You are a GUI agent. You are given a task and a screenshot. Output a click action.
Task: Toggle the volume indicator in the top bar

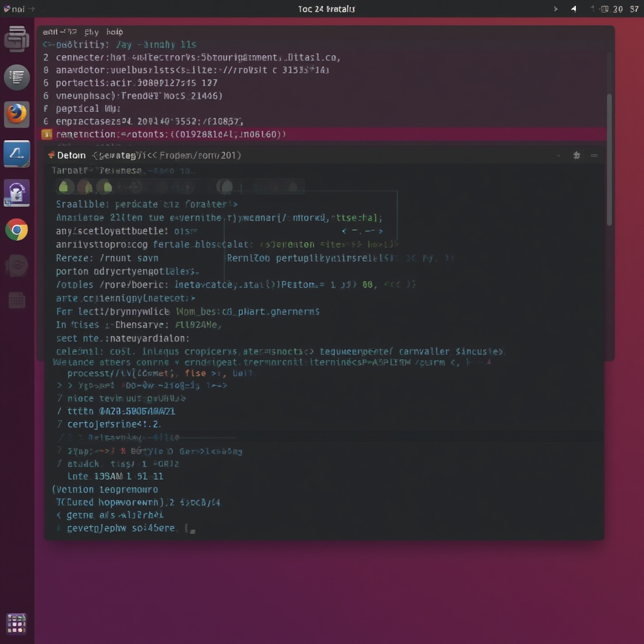(573, 9)
